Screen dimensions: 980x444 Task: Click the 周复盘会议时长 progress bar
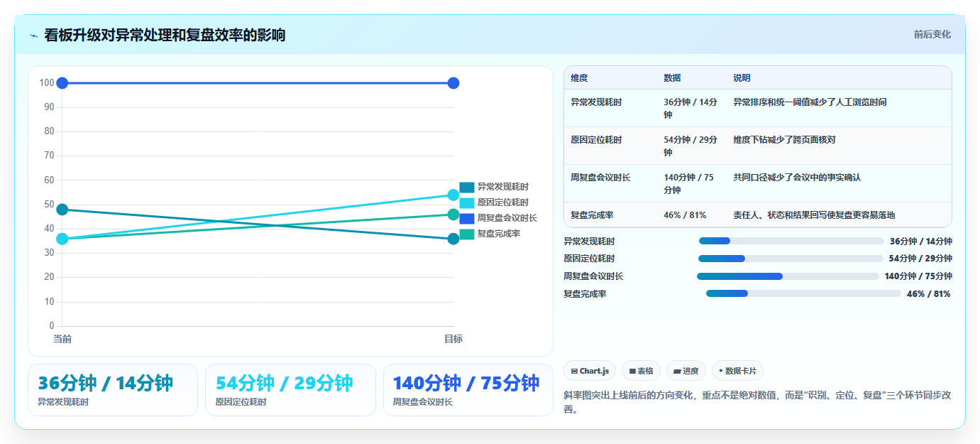[788, 276]
